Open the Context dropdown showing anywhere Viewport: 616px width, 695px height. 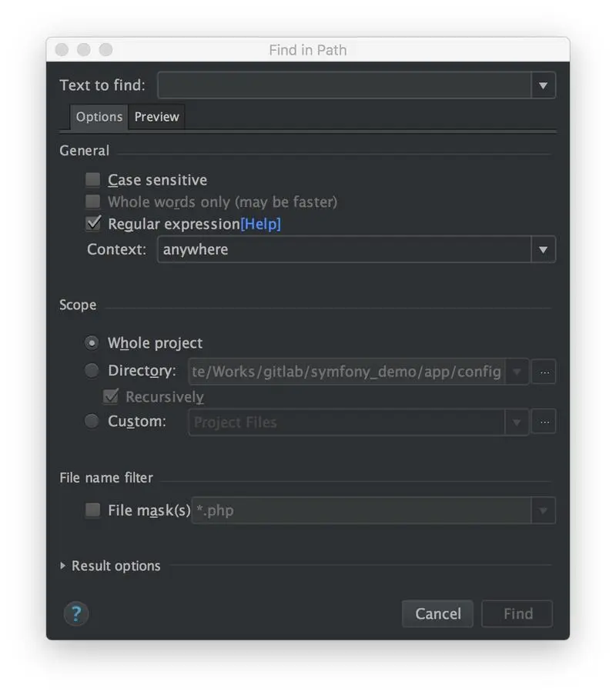tap(543, 249)
